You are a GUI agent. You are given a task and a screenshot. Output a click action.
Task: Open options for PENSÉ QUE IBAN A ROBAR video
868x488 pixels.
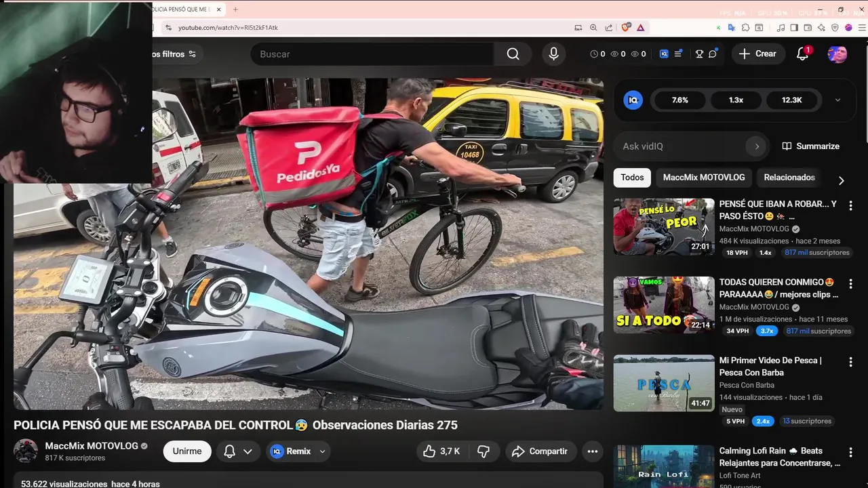(850, 205)
